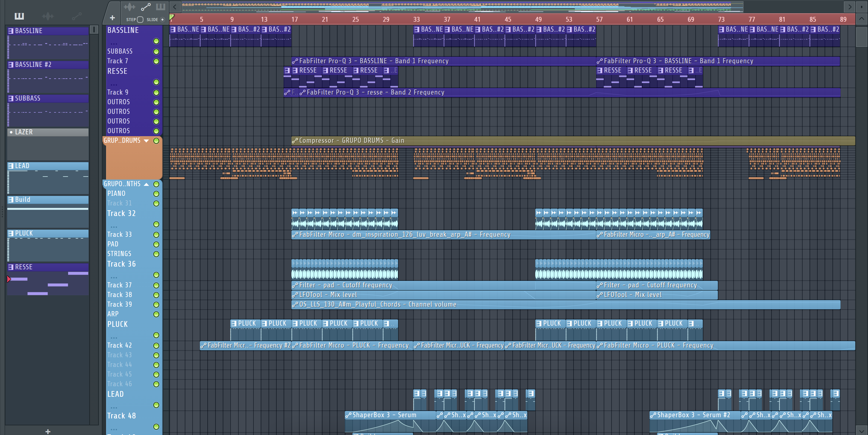Image resolution: width=868 pixels, height=435 pixels.
Task: Show patterns in the picker panel
Action: (19, 16)
